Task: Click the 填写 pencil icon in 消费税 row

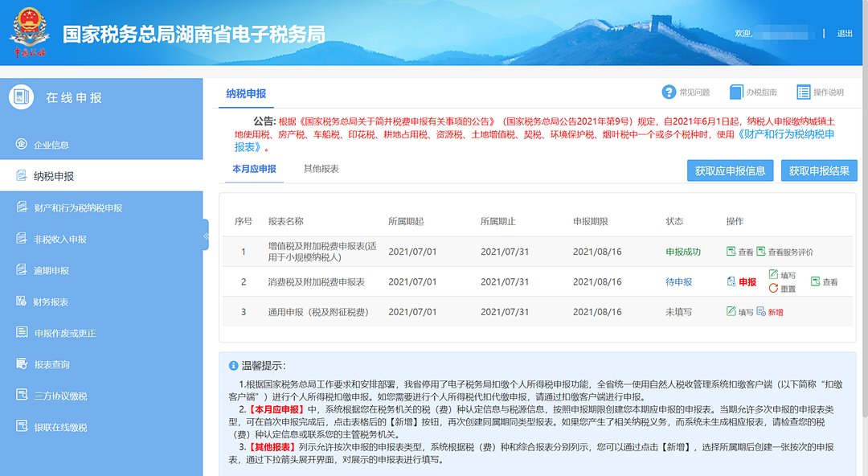Action: [x=773, y=274]
